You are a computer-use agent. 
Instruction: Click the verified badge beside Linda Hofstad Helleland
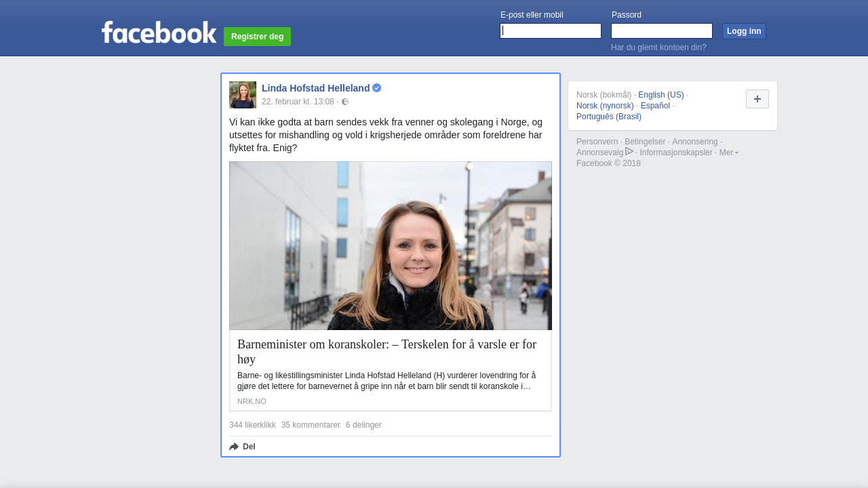pyautogui.click(x=377, y=88)
